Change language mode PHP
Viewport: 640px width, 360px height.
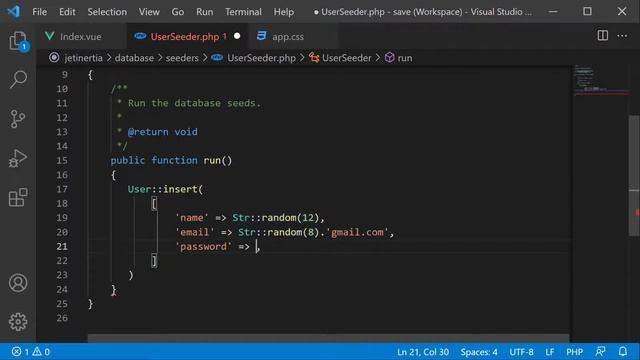pos(574,351)
